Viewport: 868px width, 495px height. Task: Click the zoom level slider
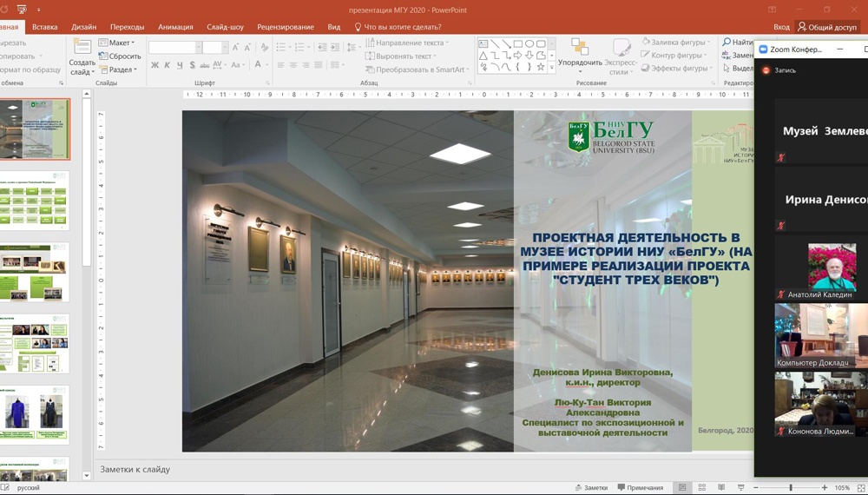point(791,488)
